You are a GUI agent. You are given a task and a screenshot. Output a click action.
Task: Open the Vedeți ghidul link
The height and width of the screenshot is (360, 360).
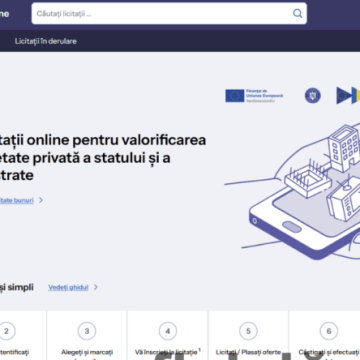pyautogui.click(x=68, y=287)
